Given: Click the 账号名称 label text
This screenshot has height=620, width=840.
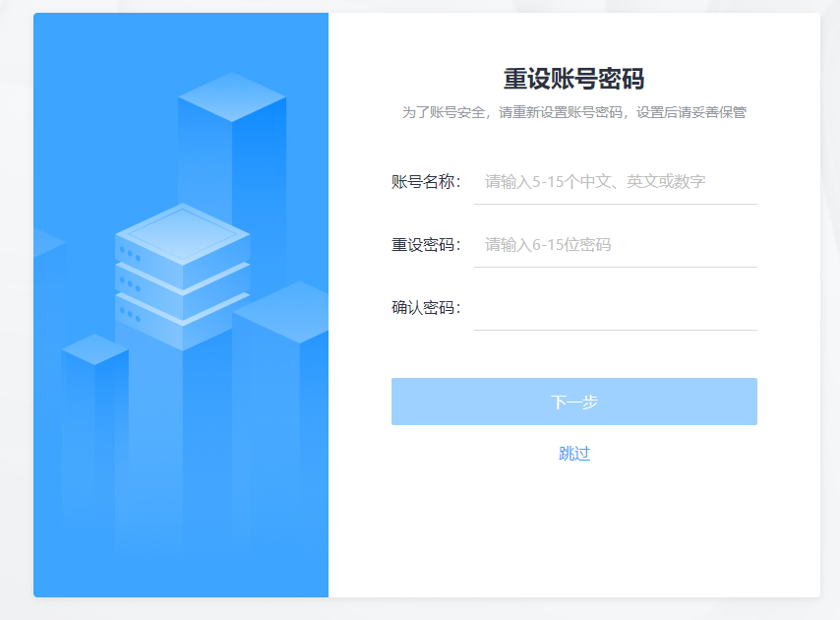Looking at the screenshot, I should (x=425, y=182).
